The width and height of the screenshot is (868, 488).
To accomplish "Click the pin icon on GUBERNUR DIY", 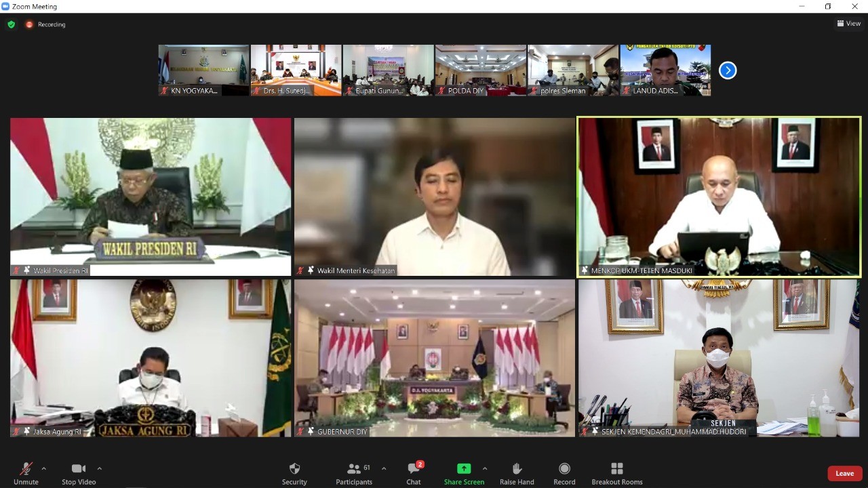I will 311,432.
